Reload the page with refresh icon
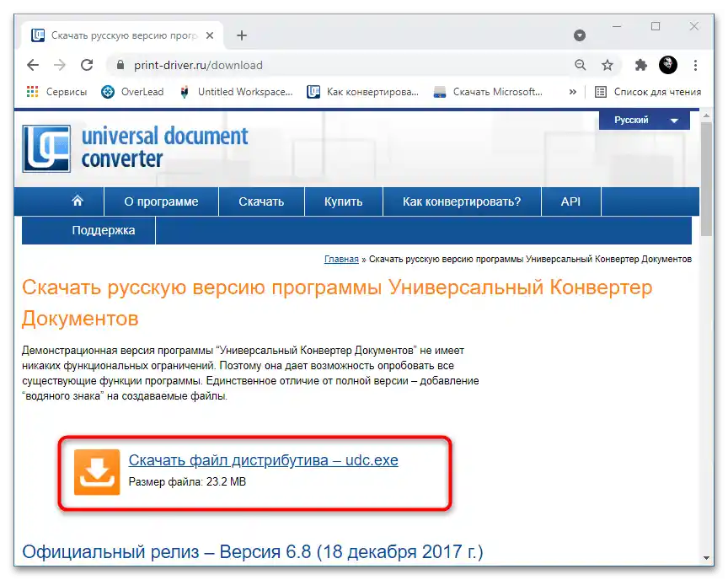This screenshot has width=728, height=580. [x=87, y=65]
